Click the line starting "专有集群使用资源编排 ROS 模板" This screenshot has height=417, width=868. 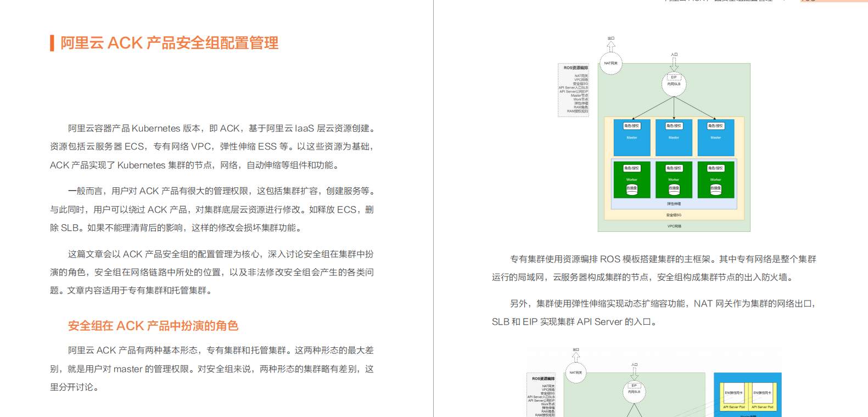[663, 259]
